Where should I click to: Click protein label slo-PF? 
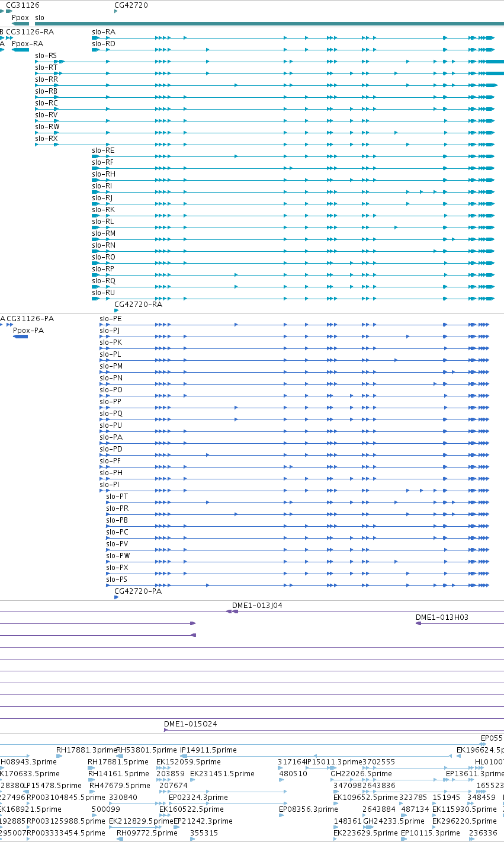coord(110,461)
